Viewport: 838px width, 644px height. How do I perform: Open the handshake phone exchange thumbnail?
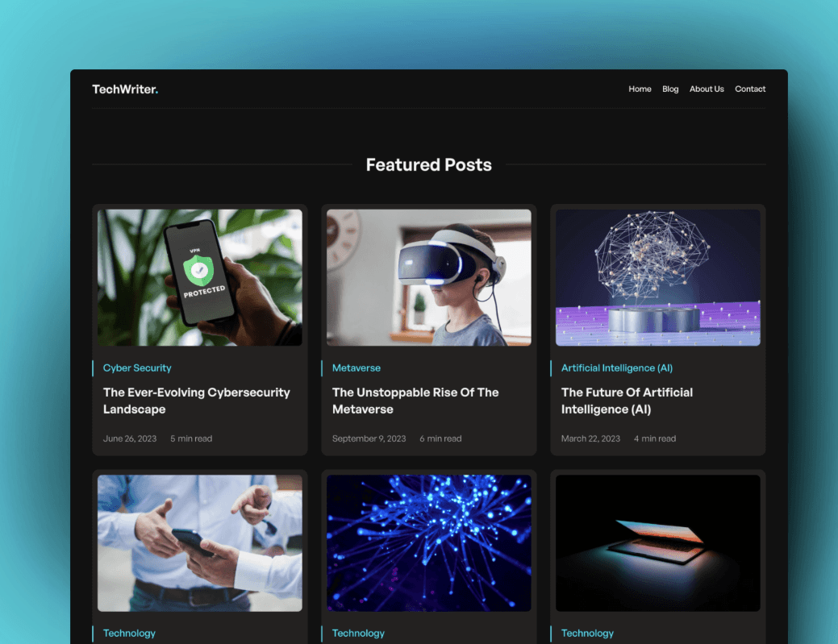point(200,543)
